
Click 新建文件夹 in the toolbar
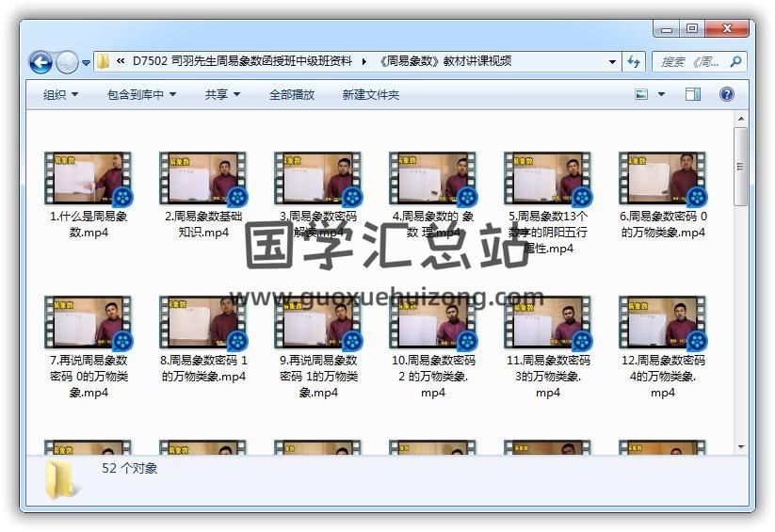[371, 94]
